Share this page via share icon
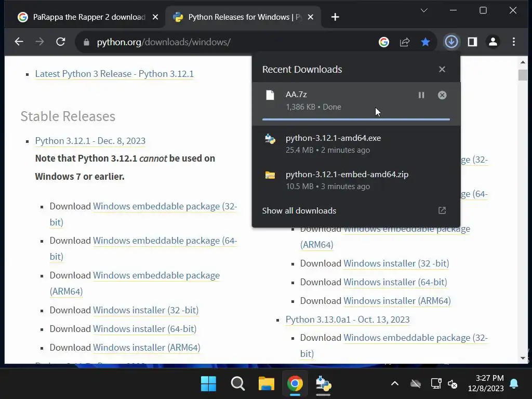This screenshot has height=399, width=532. (x=404, y=42)
